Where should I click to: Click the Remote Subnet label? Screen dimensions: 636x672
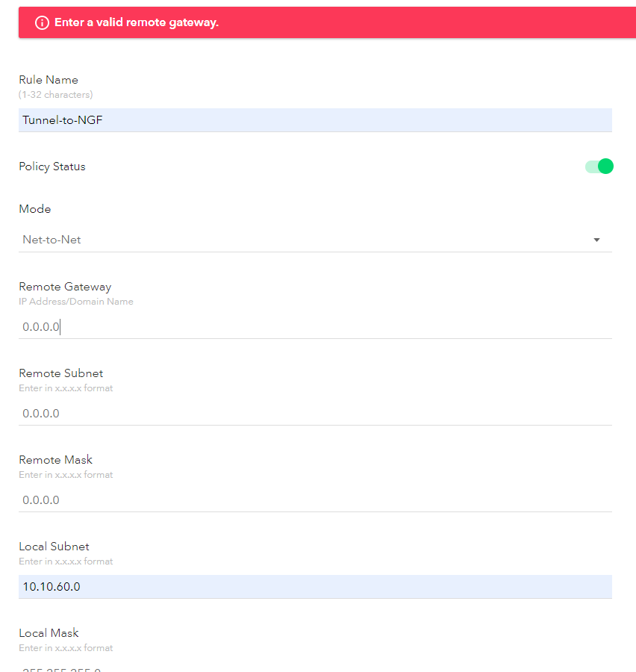[61, 373]
